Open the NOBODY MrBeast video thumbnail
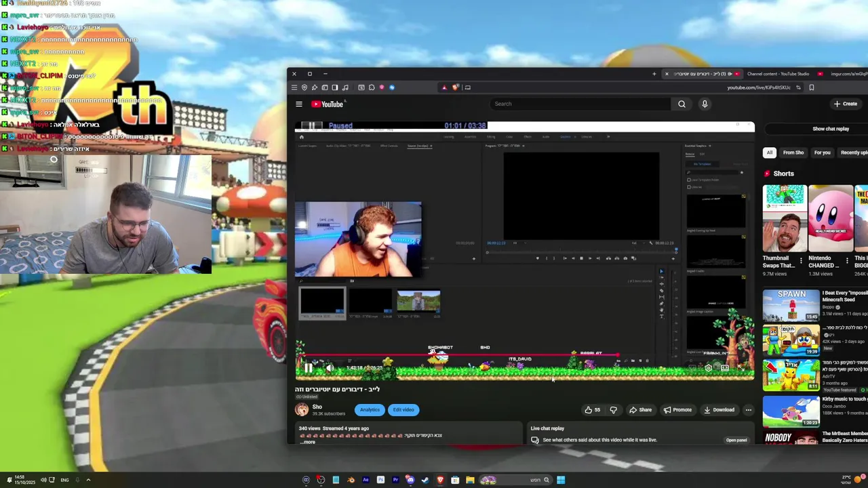 coord(791,438)
